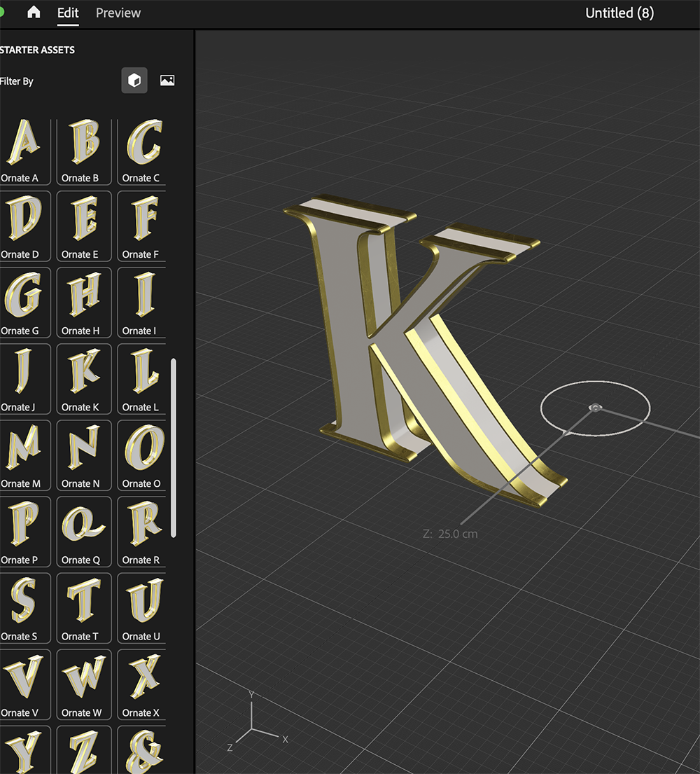This screenshot has width=700, height=774.
Task: Switch to the Preview tab
Action: [117, 12]
